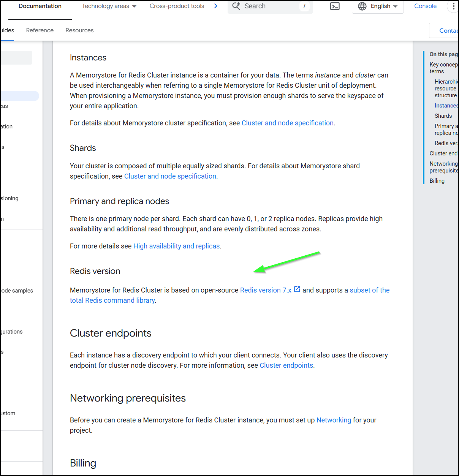Click the globe language icon
459x476 pixels.
tap(362, 6)
